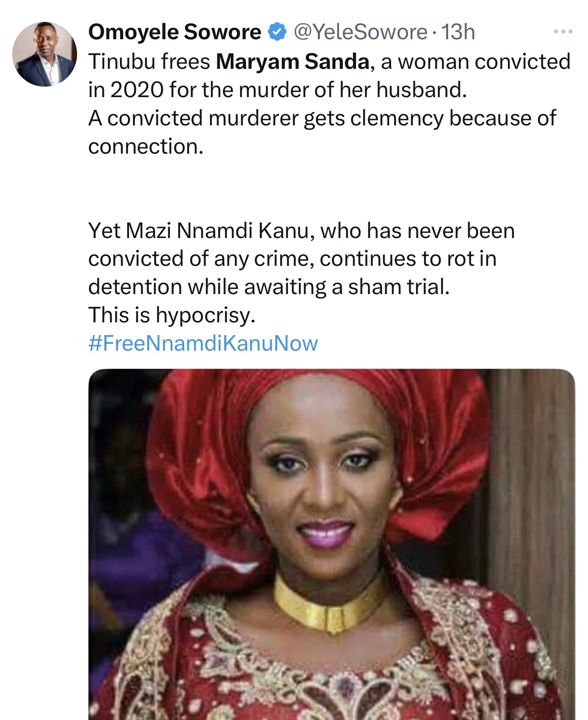Open the @YeleSowore handle link
The width and height of the screenshot is (588, 720).
[x=360, y=32]
